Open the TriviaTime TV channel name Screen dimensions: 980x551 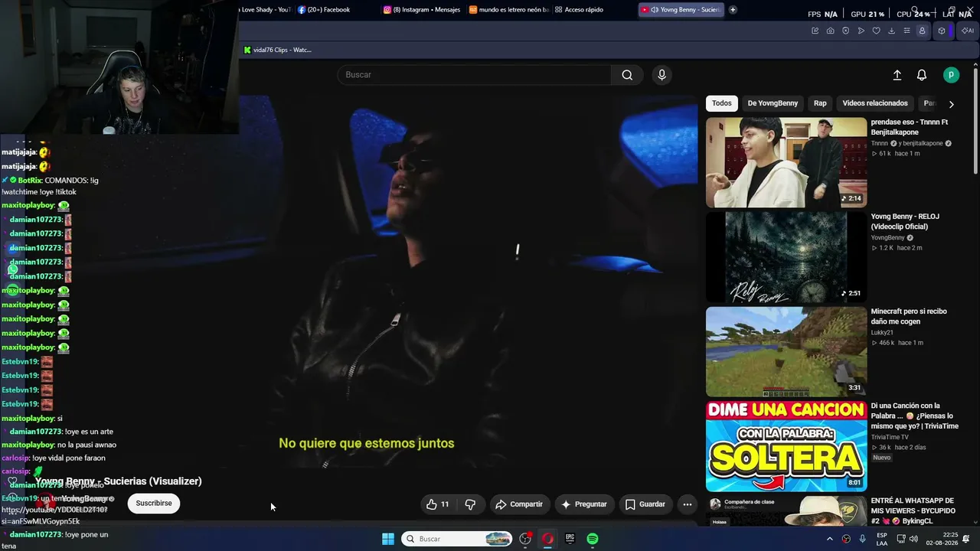890,437
